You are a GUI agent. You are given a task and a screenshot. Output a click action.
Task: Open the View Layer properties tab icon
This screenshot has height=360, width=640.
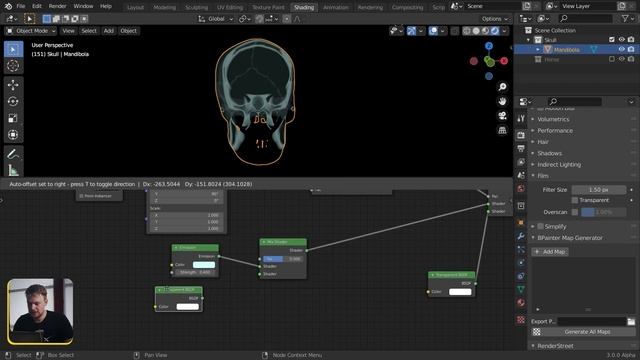tap(521, 162)
